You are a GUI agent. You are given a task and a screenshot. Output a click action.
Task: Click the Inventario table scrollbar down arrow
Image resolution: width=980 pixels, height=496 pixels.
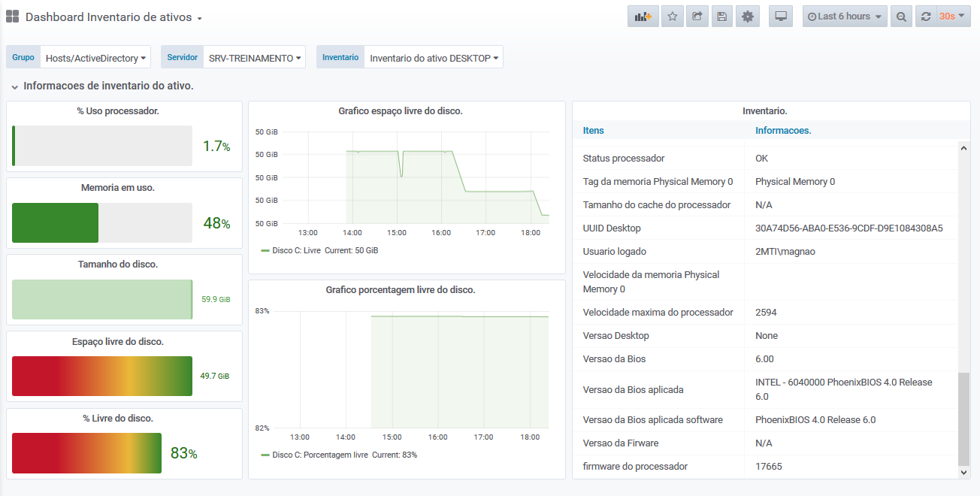click(x=964, y=472)
